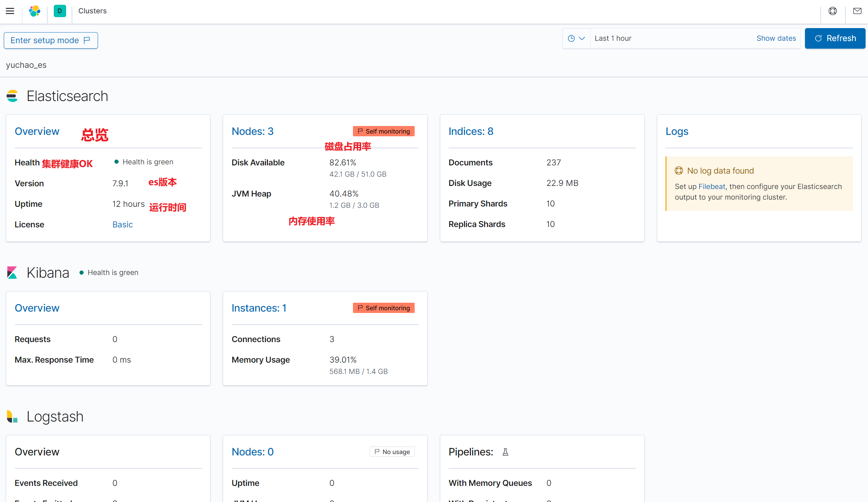Click Clusters breadcrumb
The height and width of the screenshot is (502, 868).
pos(92,11)
